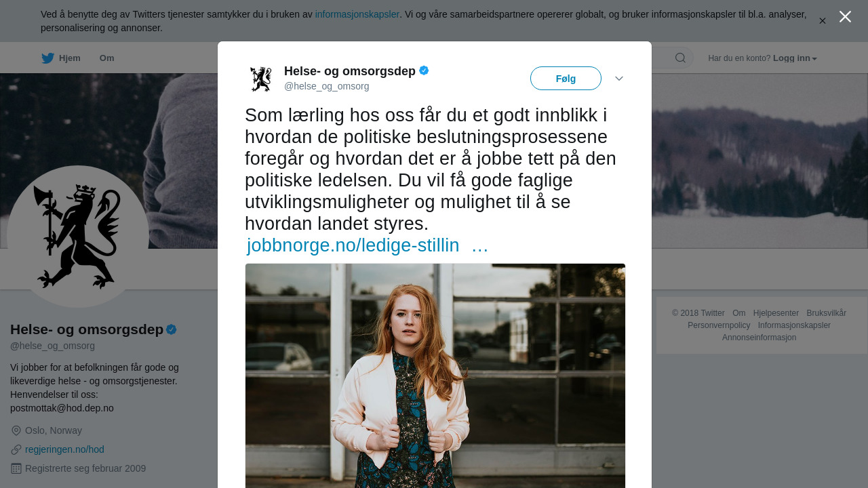Viewport: 868px width, 488px height.
Task: Click the tweet author's lion avatar
Action: pos(260,79)
